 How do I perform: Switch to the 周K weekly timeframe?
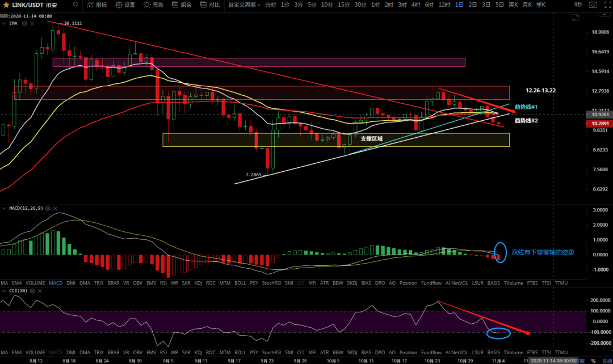pos(513,5)
